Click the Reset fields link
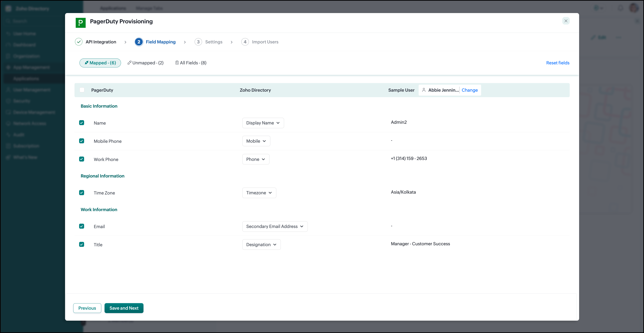644x333 pixels. coord(557,63)
